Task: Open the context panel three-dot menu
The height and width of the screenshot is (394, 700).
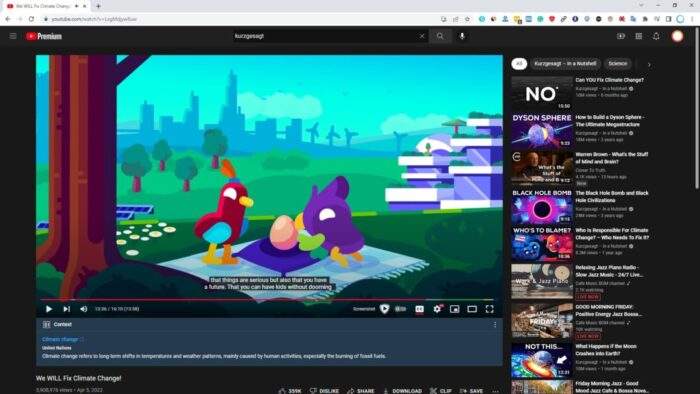Action: (495, 324)
